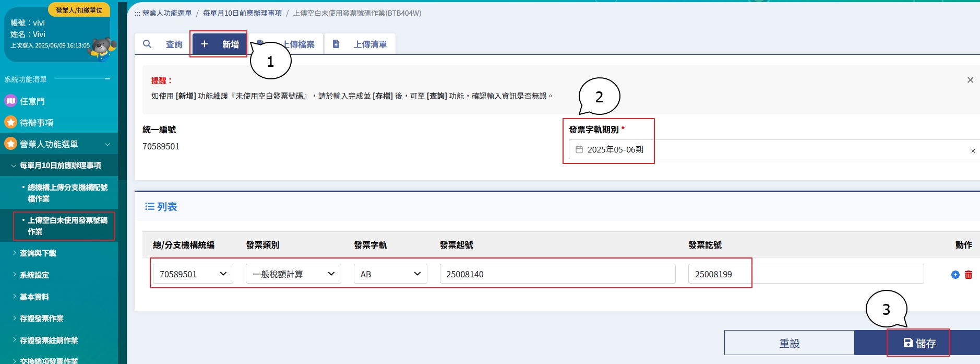Expand the 存證發票作業 sidebar section

pyautogui.click(x=41, y=319)
